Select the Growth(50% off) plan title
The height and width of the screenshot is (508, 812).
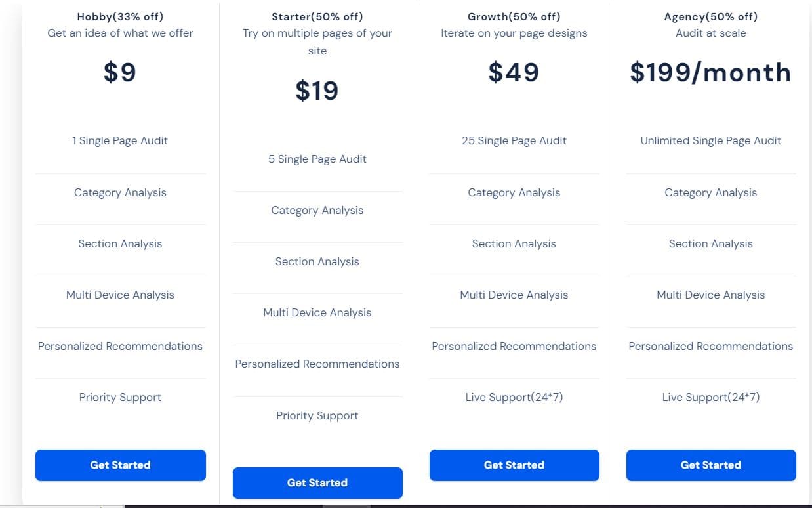click(x=514, y=16)
